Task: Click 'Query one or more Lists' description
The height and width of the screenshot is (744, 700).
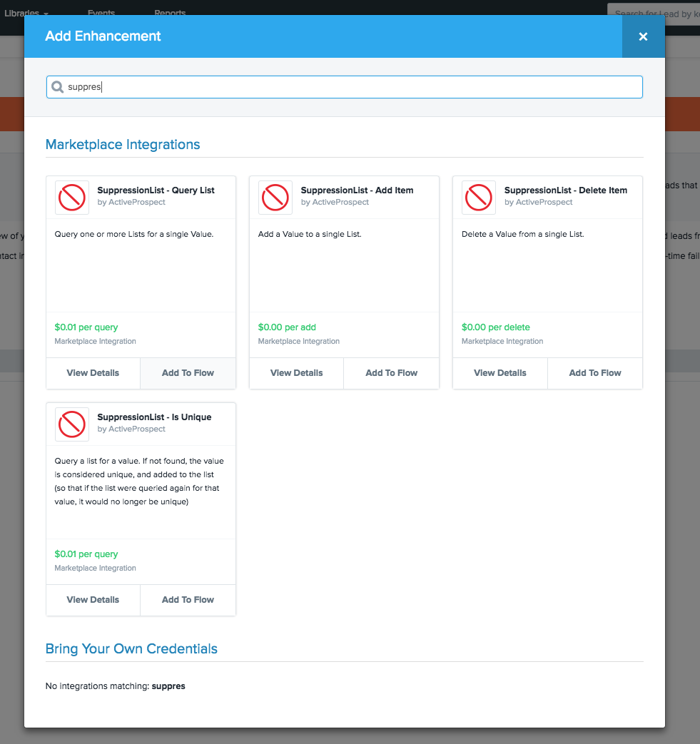Action: [134, 234]
